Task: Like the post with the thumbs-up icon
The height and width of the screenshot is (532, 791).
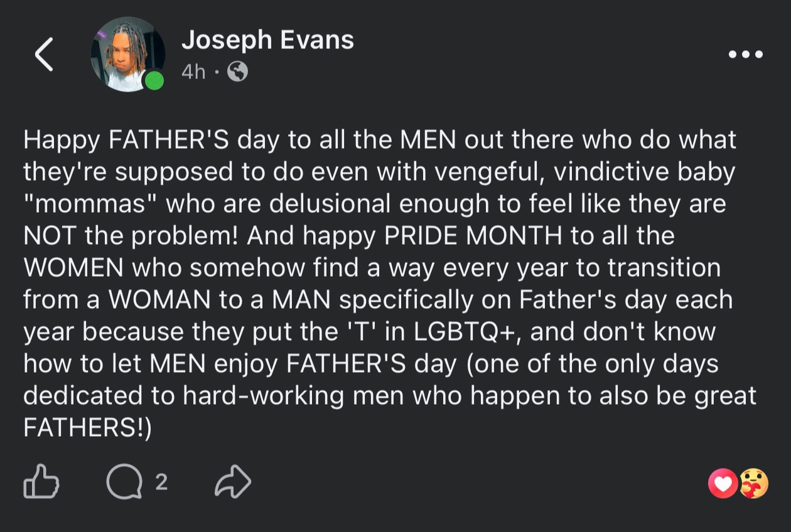Action: point(41,482)
